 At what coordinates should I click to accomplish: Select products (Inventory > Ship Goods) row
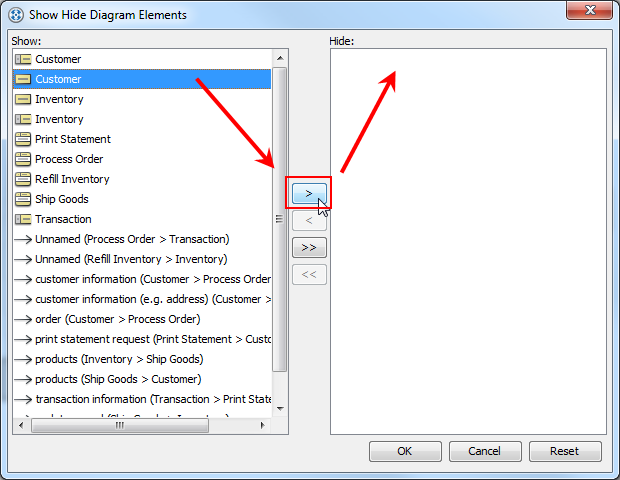click(142, 359)
